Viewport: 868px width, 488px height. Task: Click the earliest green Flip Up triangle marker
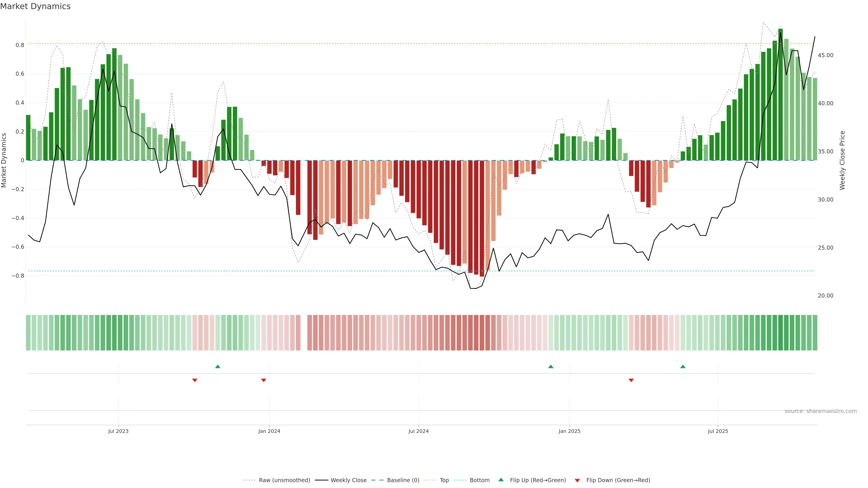point(218,366)
